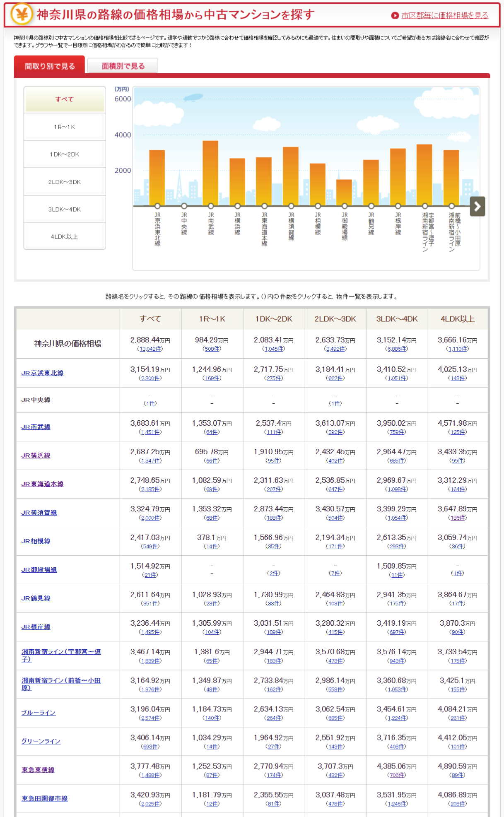Image resolution: width=504 pixels, height=817 pixels.
Task: Click 508件 count under 1R~1K
Action: click(x=212, y=349)
